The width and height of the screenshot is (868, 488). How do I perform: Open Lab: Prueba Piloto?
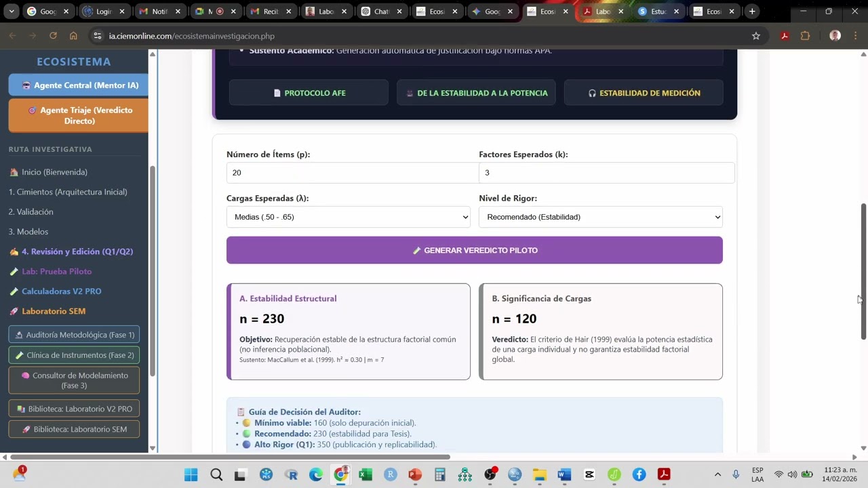click(x=51, y=271)
